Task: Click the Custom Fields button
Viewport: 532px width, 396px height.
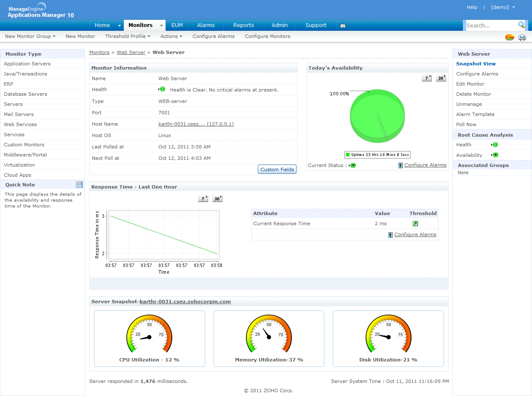Action: pos(277,170)
